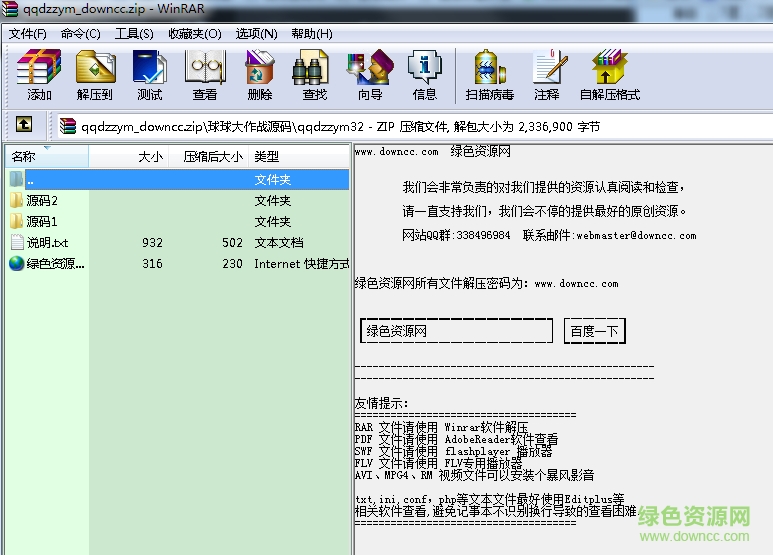
Task: Open the 收藏夹(O) favorites menu
Action: (194, 34)
